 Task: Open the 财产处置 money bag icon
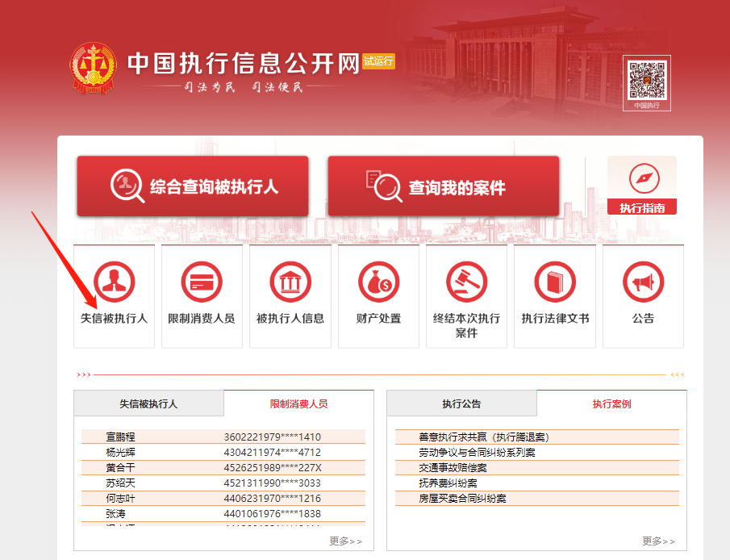[378, 282]
